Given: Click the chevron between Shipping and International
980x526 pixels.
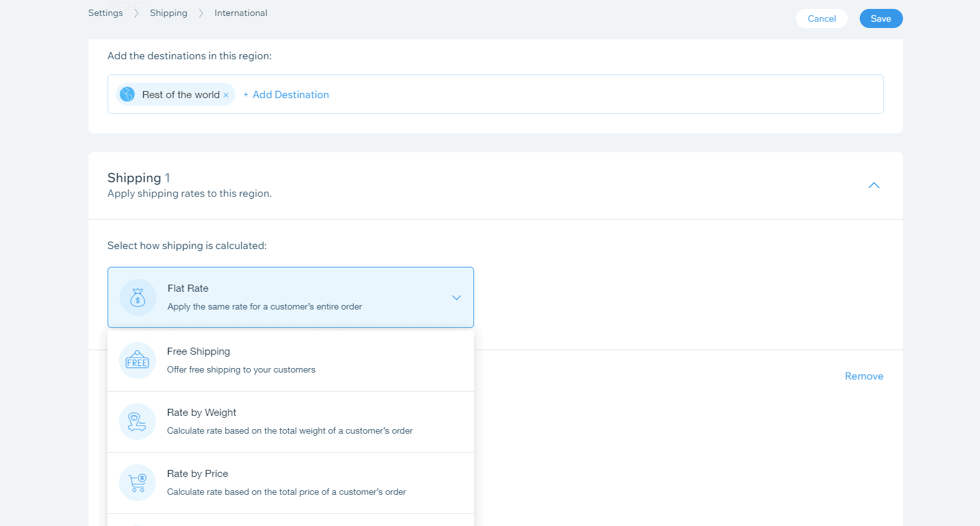Looking at the screenshot, I should pyautogui.click(x=201, y=13).
